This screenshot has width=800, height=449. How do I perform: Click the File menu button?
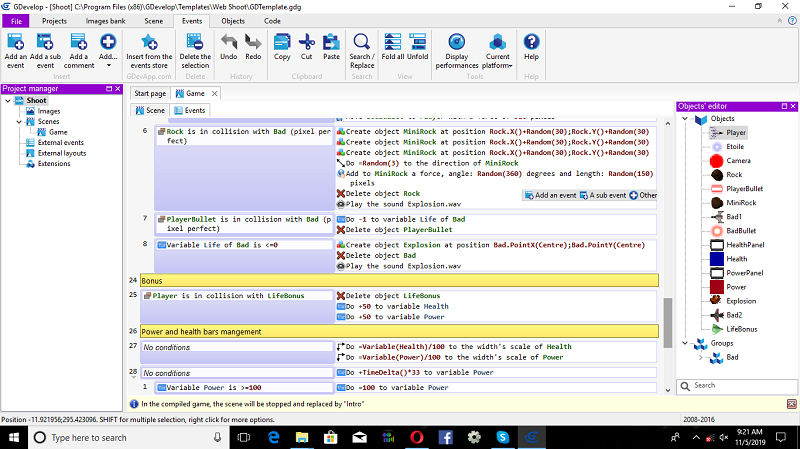coord(17,20)
